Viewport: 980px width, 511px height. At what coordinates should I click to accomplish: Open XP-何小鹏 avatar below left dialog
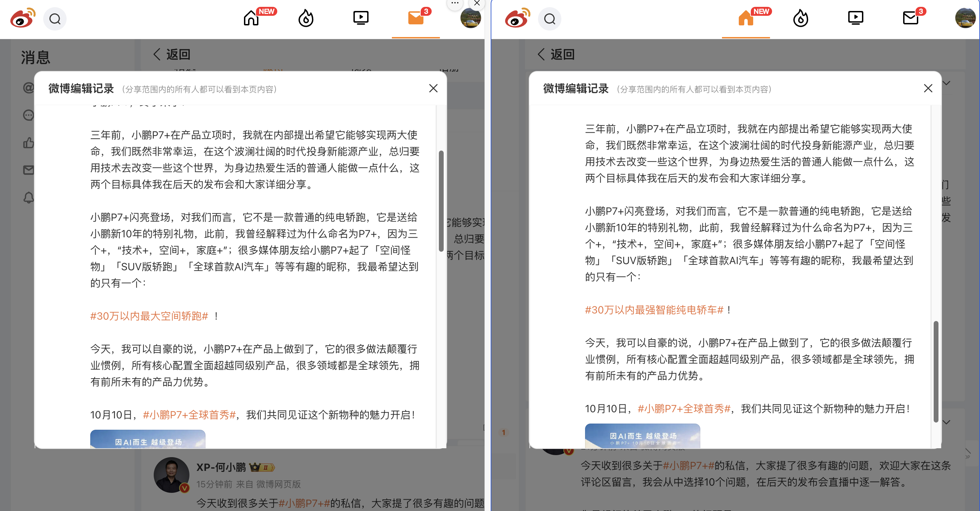[x=172, y=475]
